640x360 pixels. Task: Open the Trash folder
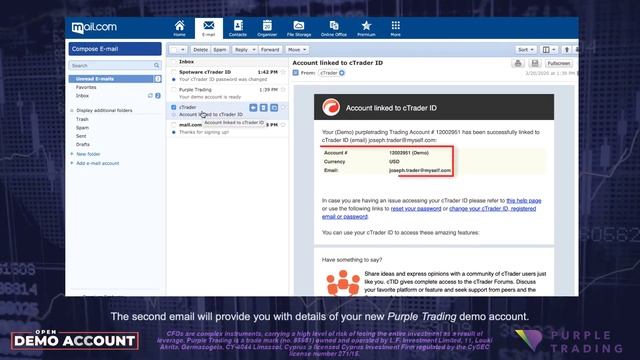click(x=82, y=119)
